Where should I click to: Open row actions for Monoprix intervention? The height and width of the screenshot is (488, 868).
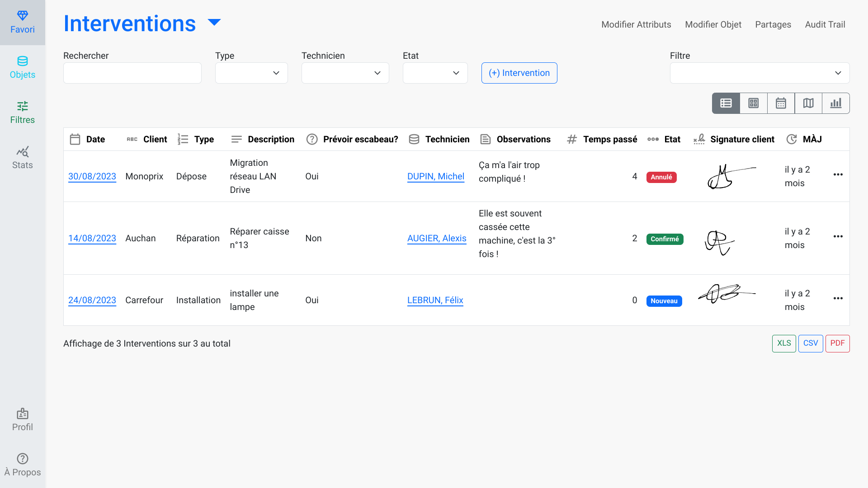tap(838, 175)
